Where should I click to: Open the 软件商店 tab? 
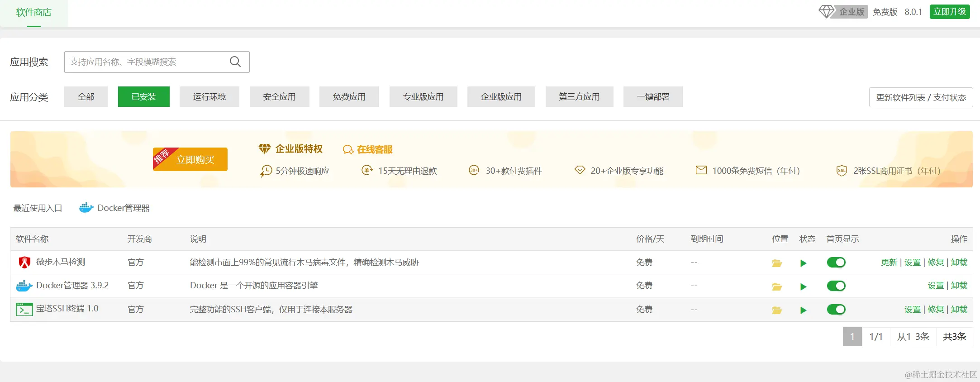click(34, 13)
